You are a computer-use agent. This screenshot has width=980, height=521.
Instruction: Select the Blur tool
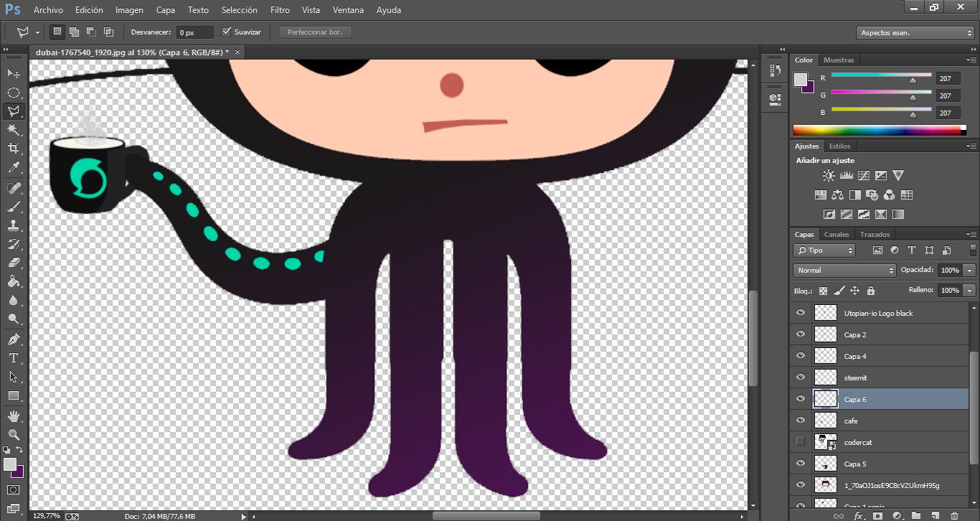13,300
